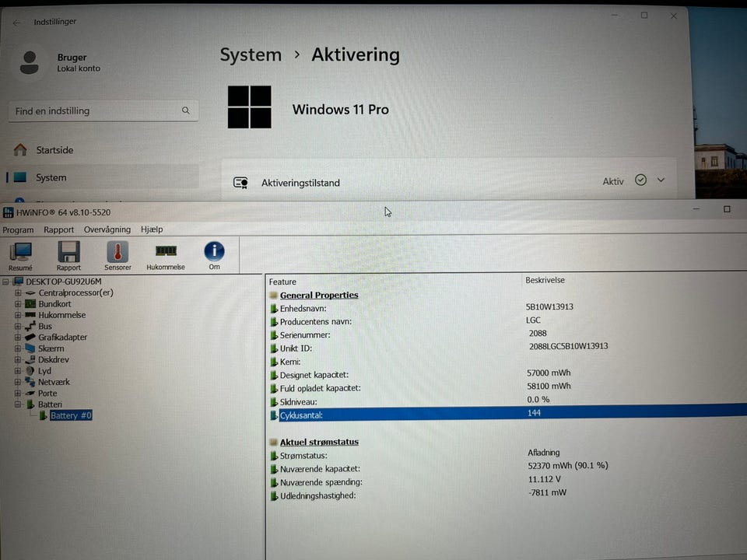
Task: Click the value 52370 mWh (90.1 %)
Action: 568,465
